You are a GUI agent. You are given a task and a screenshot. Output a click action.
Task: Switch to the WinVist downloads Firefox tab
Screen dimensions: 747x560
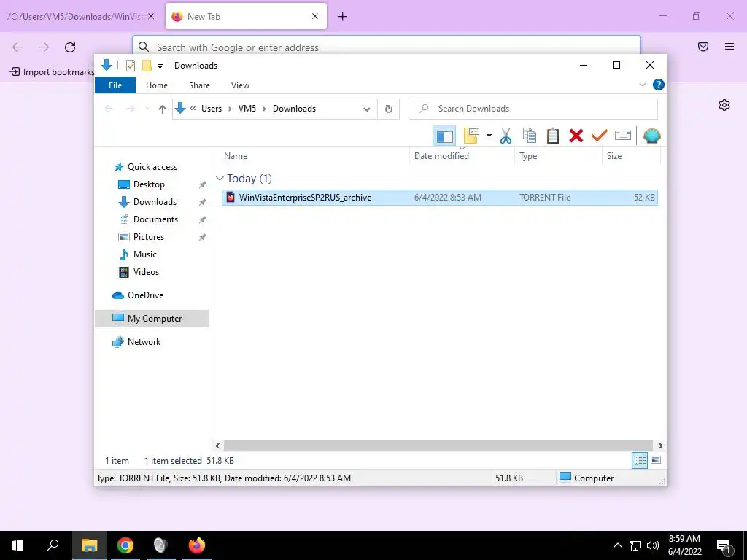(x=75, y=16)
